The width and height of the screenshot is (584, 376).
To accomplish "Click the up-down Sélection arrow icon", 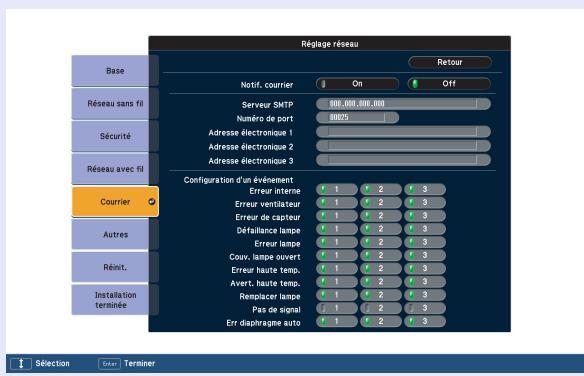I will click(x=21, y=364).
